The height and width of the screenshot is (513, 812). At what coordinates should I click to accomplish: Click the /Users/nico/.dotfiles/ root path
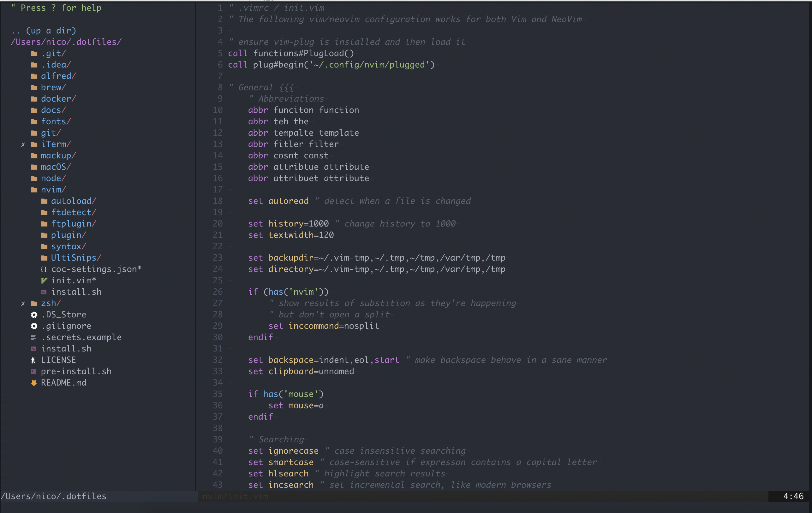coord(66,42)
